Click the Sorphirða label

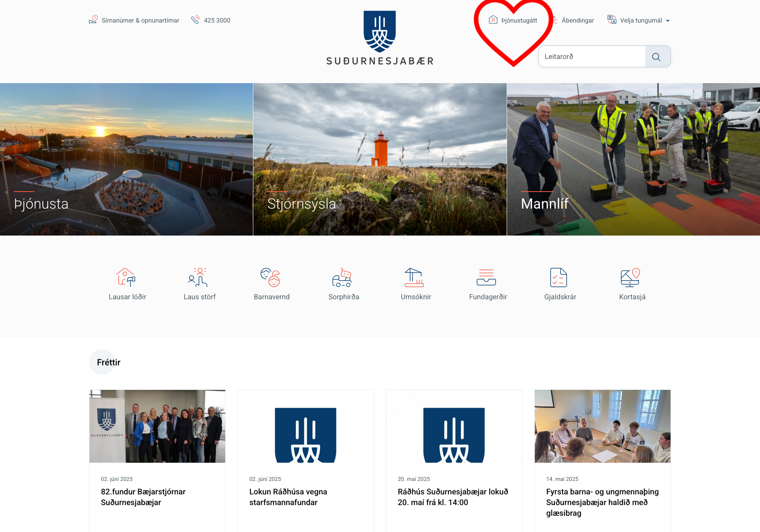point(344,297)
